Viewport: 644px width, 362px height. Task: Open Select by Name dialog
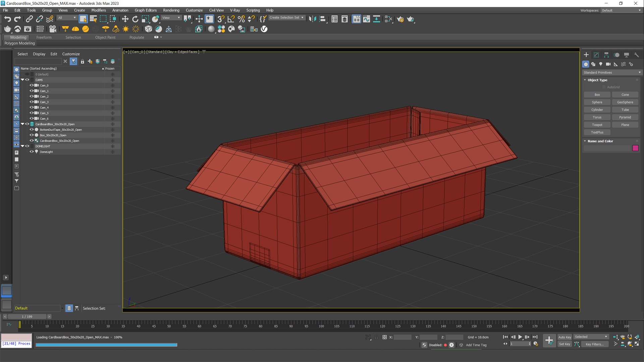tap(93, 19)
